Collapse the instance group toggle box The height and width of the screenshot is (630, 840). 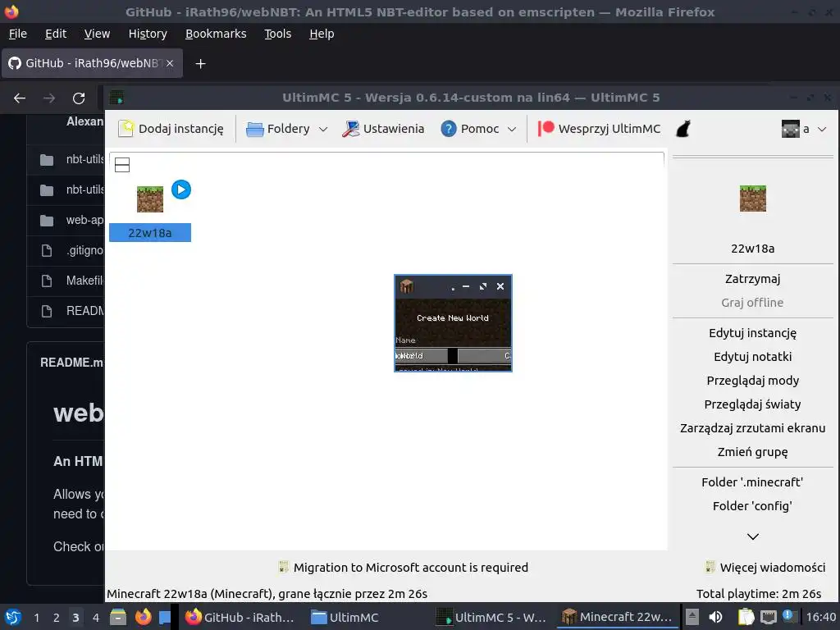click(122, 165)
